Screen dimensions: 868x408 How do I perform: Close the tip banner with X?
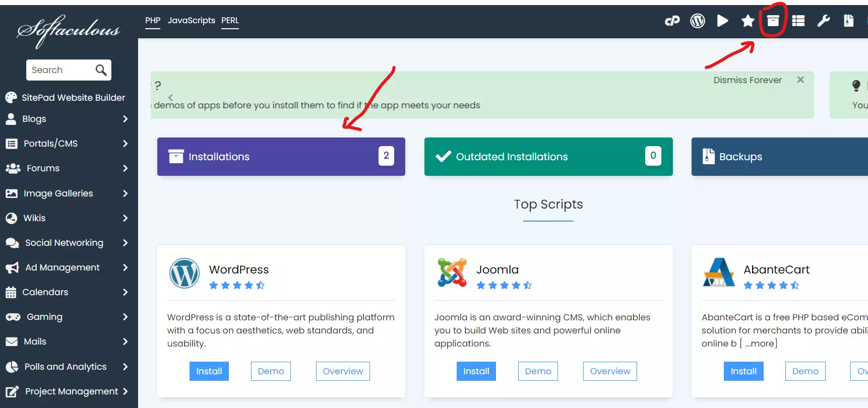[800, 80]
